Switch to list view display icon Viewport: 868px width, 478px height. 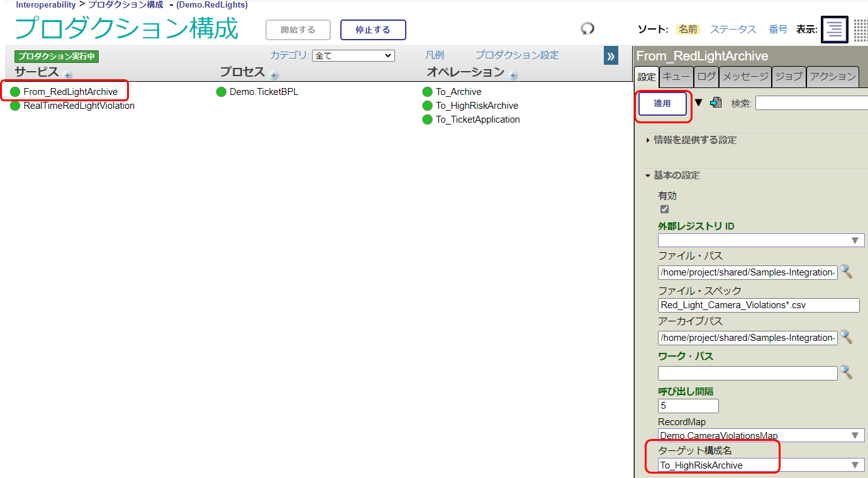pyautogui.click(x=835, y=30)
